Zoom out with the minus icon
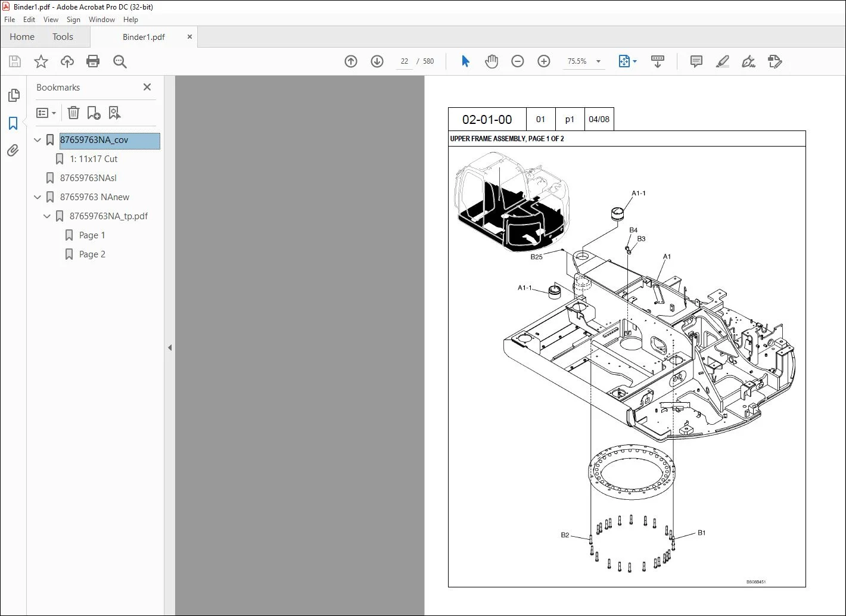 [x=518, y=61]
